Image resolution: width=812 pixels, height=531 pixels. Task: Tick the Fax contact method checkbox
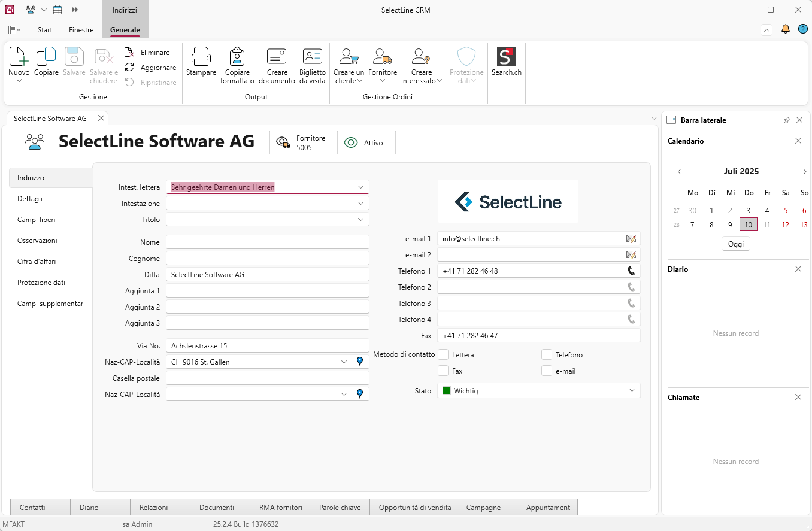coord(443,371)
